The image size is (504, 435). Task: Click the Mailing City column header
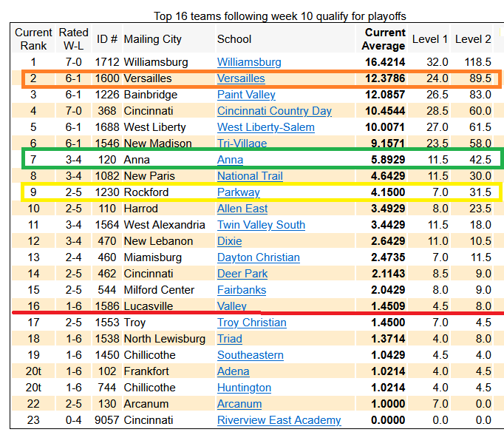[153, 39]
